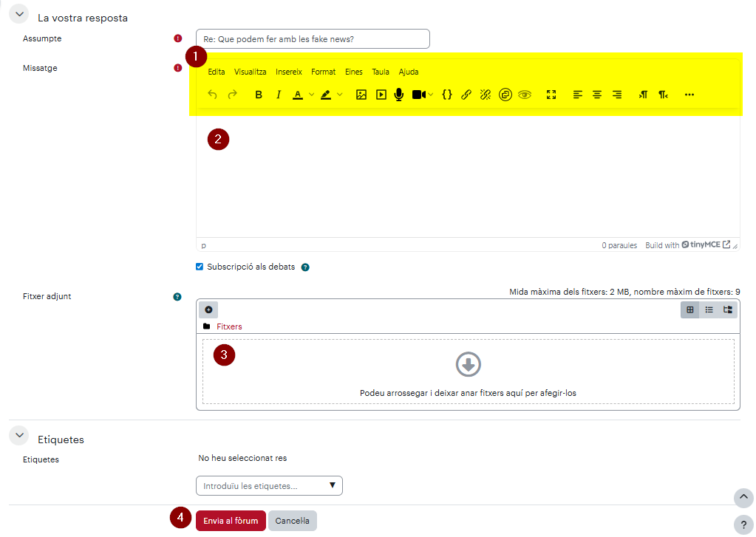Align text left

click(577, 95)
